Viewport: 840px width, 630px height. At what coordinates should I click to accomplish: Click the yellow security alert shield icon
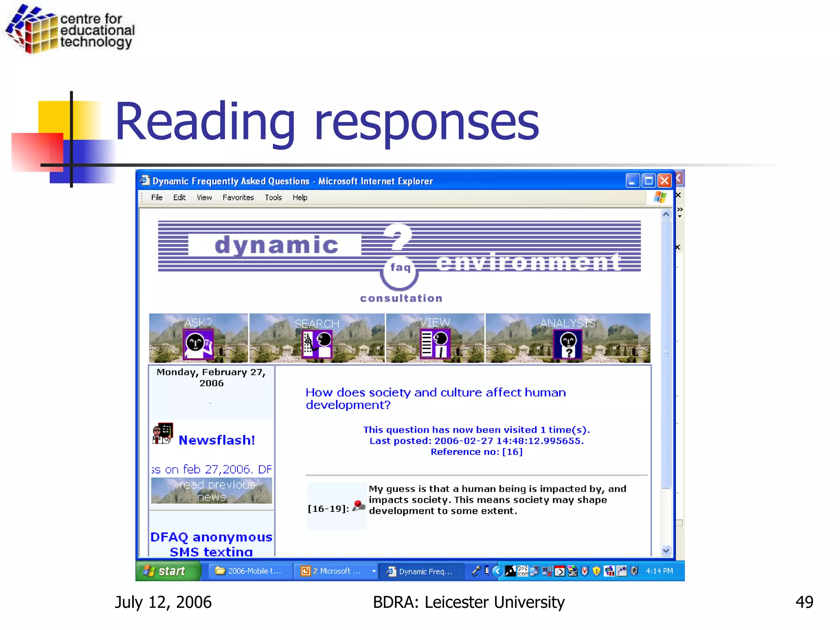click(x=596, y=571)
